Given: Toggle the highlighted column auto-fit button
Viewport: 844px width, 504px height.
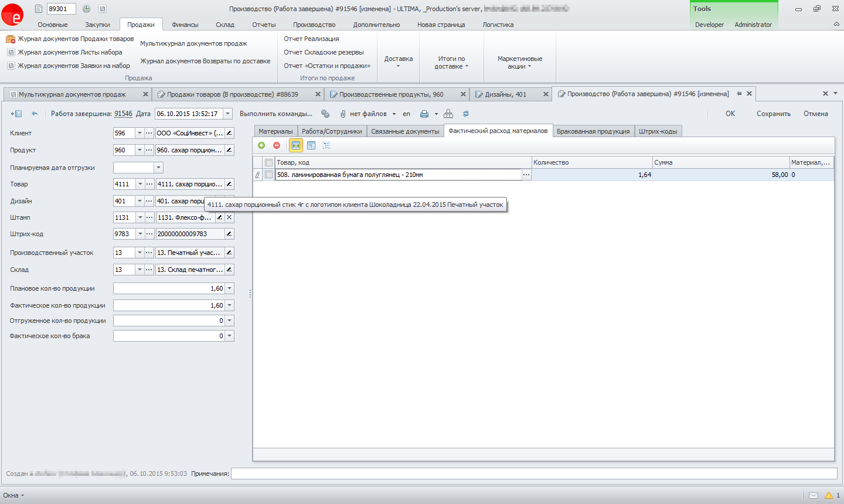Looking at the screenshot, I should tap(296, 145).
